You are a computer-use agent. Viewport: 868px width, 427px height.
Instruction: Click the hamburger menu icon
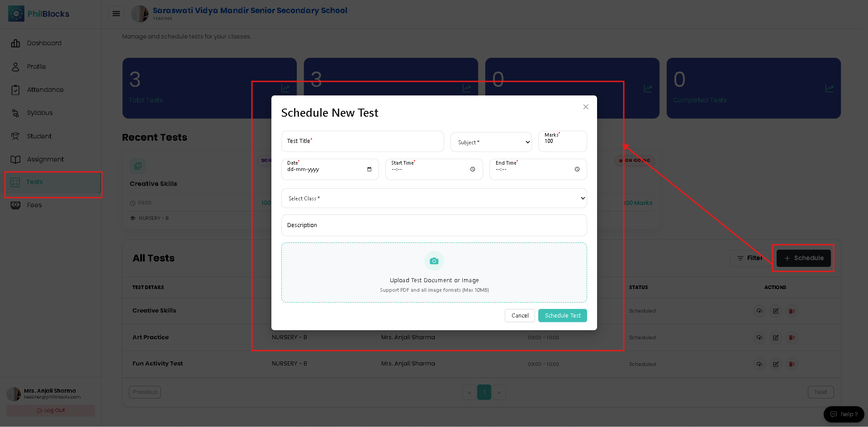pos(116,14)
